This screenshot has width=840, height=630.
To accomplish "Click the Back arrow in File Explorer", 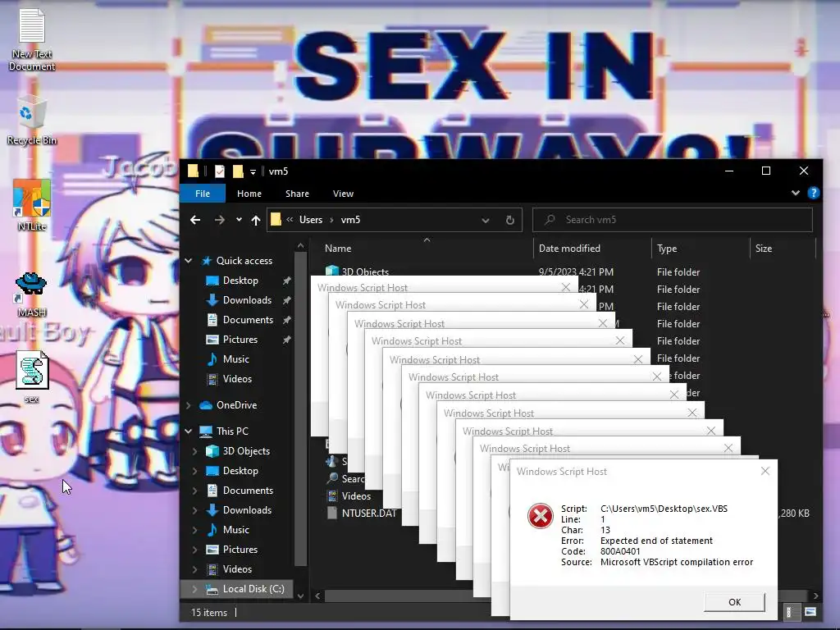I will tap(195, 220).
